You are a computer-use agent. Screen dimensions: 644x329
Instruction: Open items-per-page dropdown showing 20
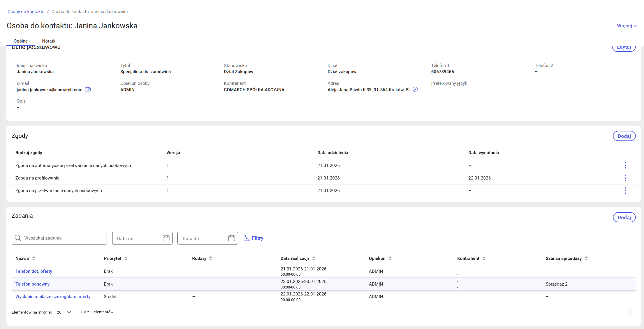tap(64, 312)
